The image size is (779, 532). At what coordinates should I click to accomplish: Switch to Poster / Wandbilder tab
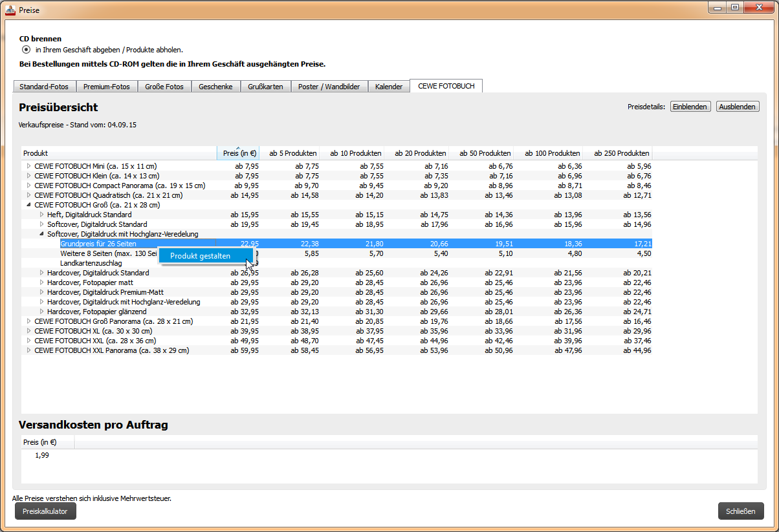pyautogui.click(x=329, y=87)
